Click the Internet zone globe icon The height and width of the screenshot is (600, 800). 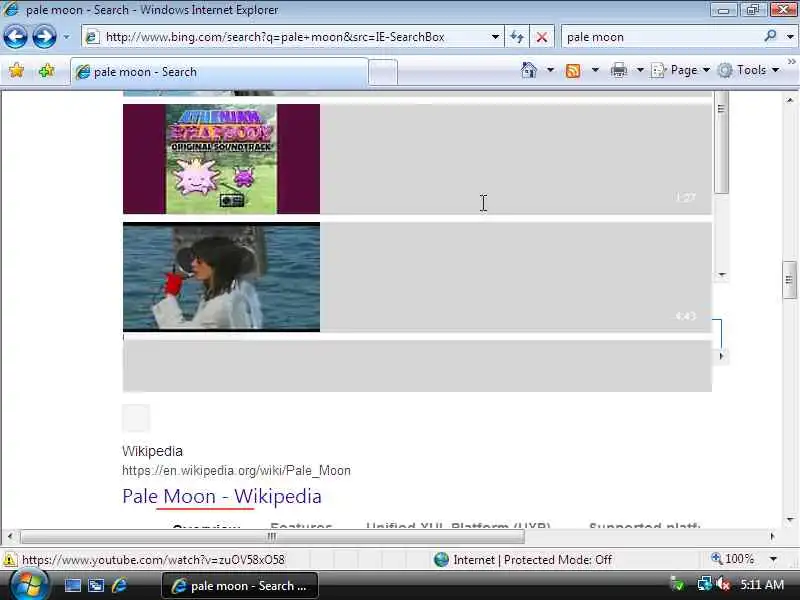coord(441,560)
